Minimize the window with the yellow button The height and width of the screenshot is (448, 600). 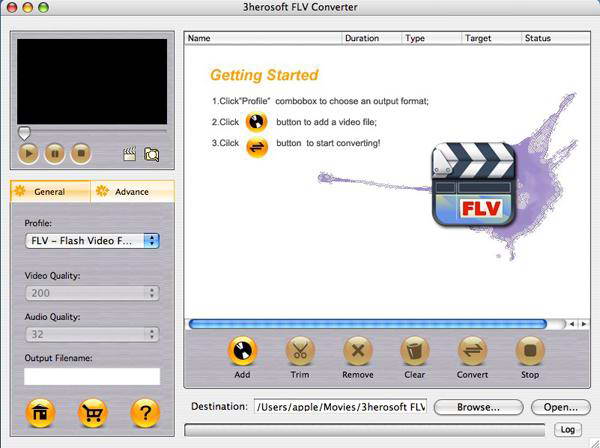(28, 7)
